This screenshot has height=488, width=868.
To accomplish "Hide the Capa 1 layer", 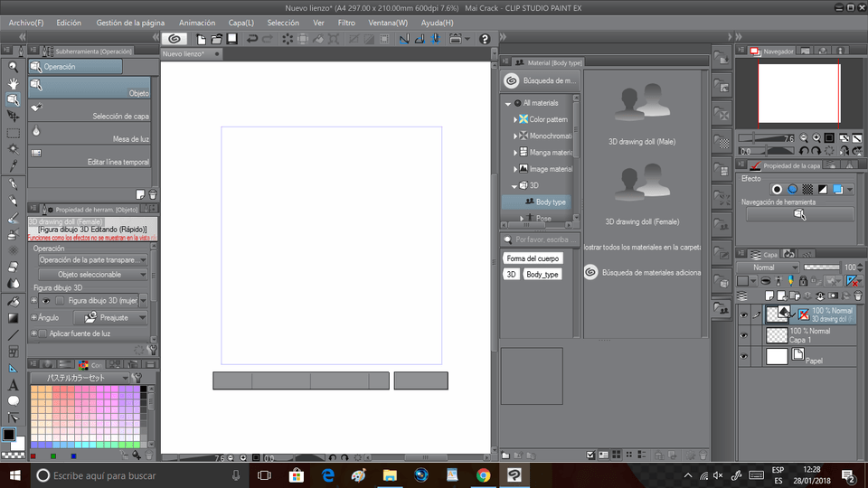I will point(743,335).
